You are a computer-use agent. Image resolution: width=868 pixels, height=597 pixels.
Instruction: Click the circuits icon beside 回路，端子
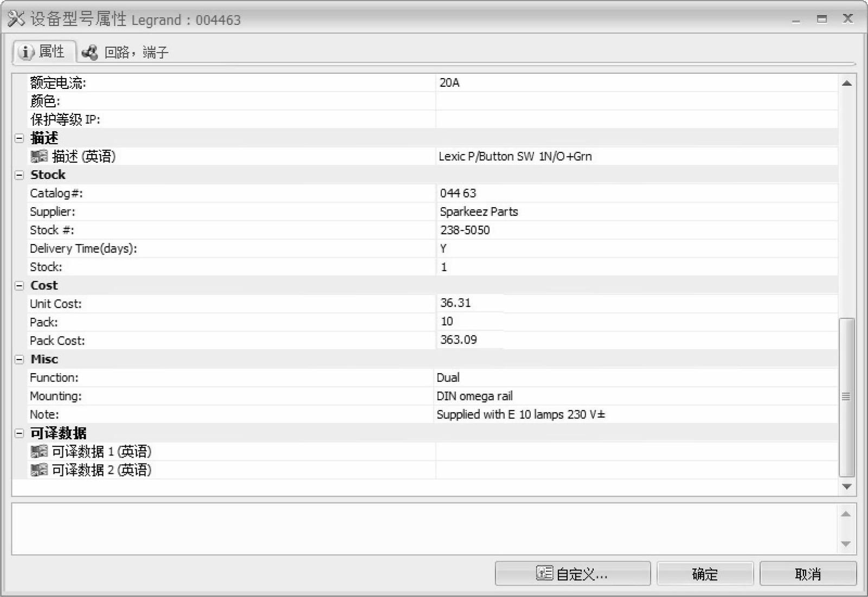pos(89,53)
